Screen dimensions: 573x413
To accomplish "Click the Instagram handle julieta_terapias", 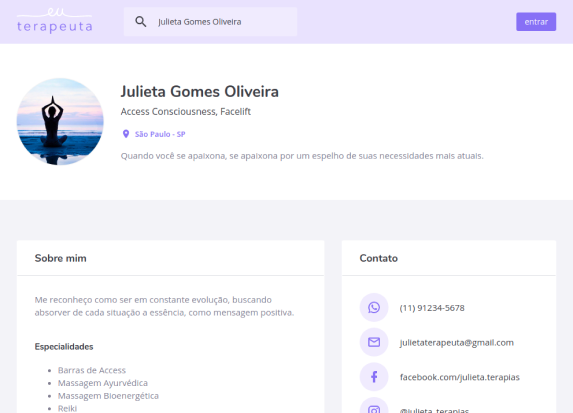I will (434, 410).
